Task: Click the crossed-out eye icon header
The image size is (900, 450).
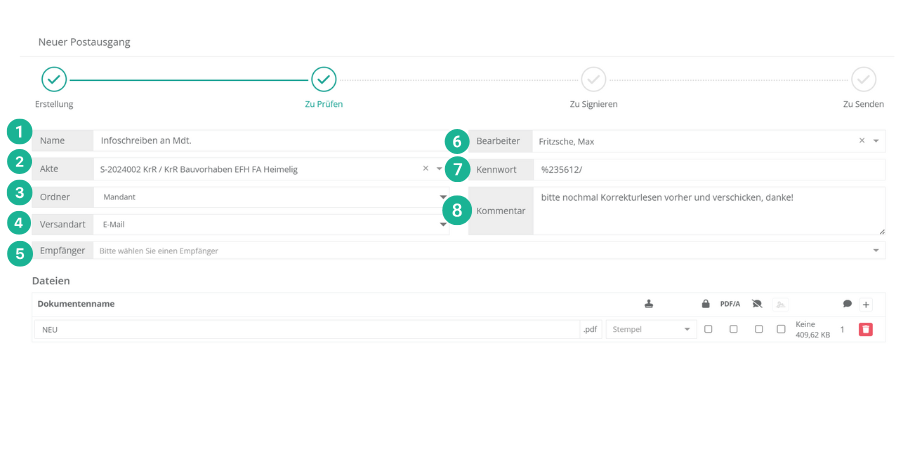Action: pyautogui.click(x=757, y=304)
